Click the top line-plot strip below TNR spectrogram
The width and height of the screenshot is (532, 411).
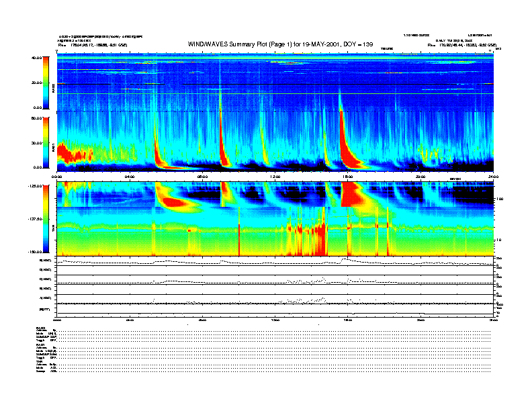click(275, 261)
